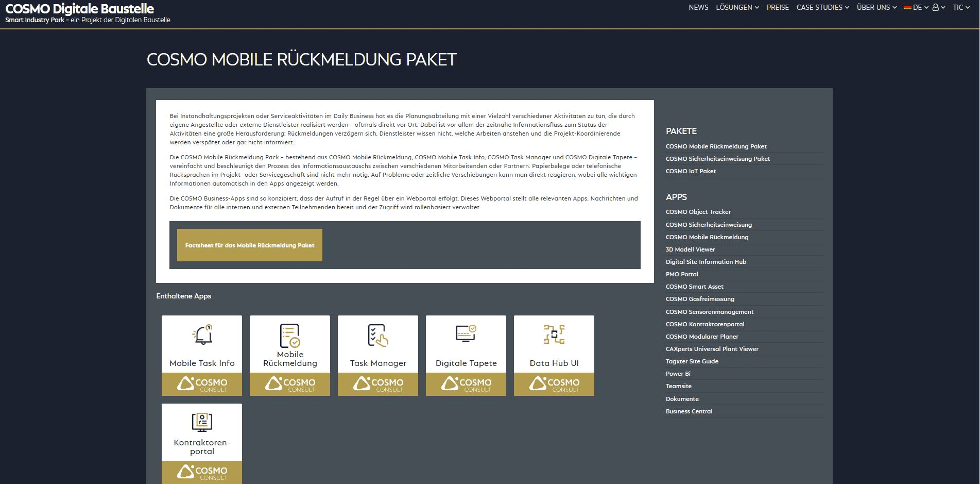
Task: Open COSMO Modularer Planer link
Action: point(702,337)
